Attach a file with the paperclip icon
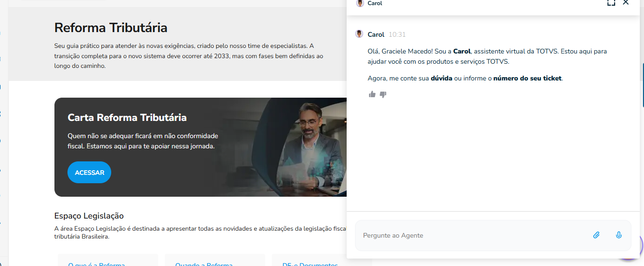Screen dimensions: 644x266 pyautogui.click(x=596, y=235)
